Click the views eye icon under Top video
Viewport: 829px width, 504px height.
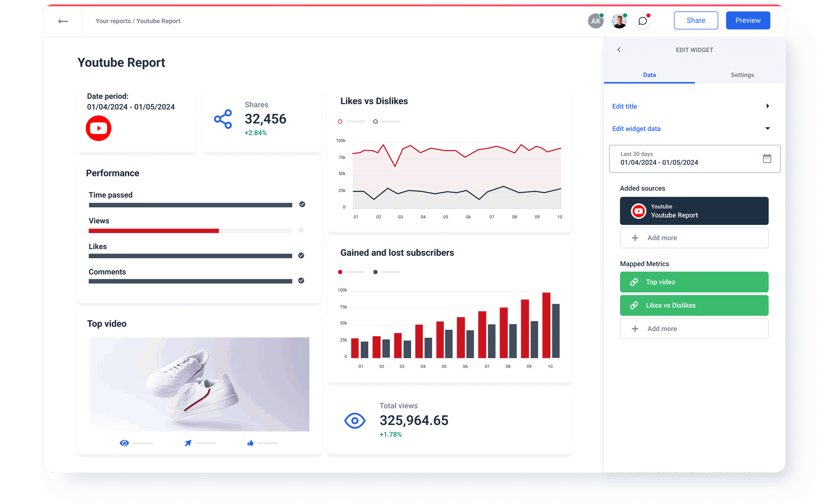124,443
